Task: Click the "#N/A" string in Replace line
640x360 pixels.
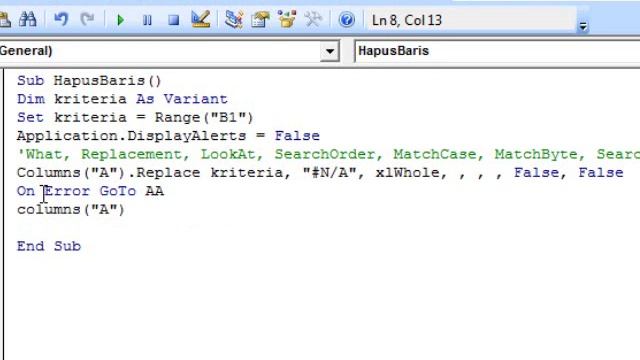Action: (330, 173)
